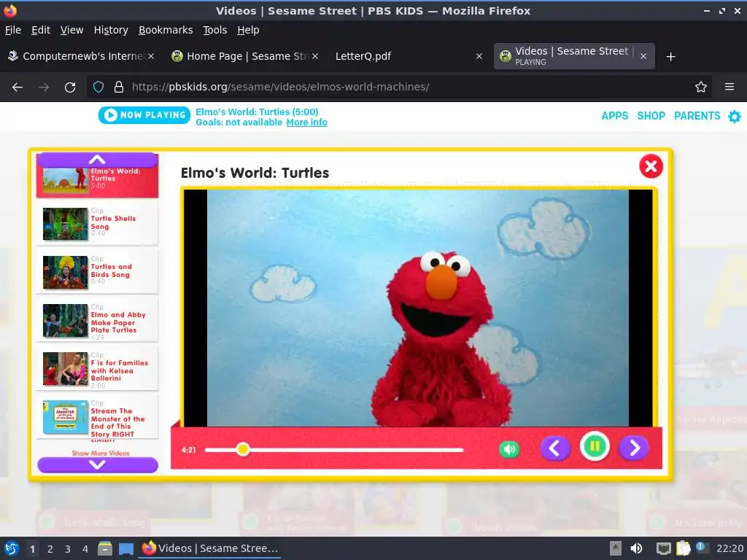Switch to workspace 3 in the taskbar
This screenshot has width=747, height=560.
point(67,549)
